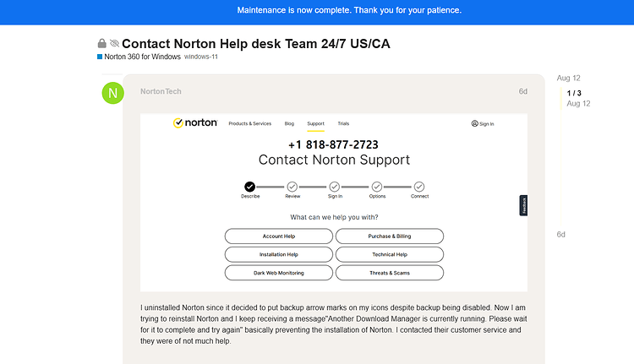Choose the Threats & Scams option
This screenshot has width=634, height=364.
coord(390,273)
